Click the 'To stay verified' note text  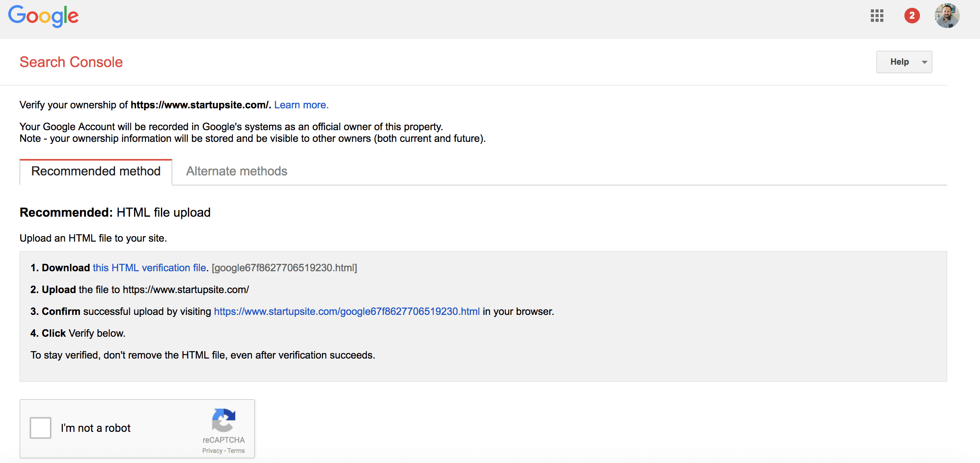[x=203, y=355]
